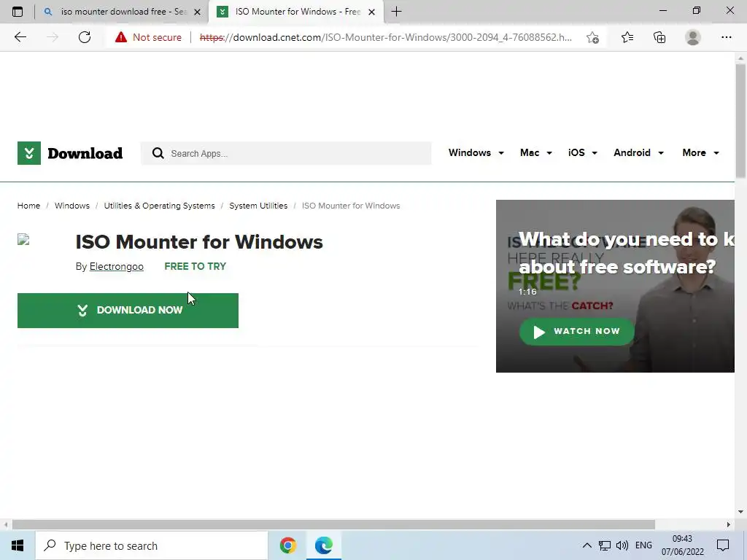Click scrollbar right arrow
The height and width of the screenshot is (560, 747).
click(x=729, y=525)
